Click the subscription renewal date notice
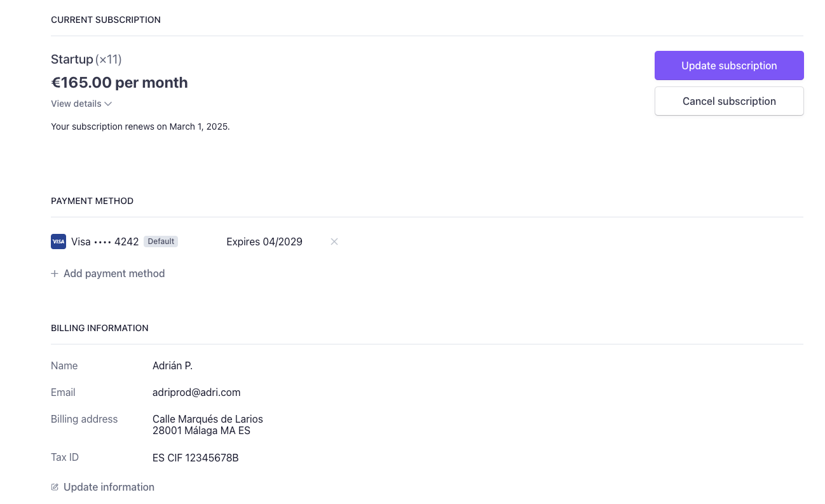 point(140,126)
